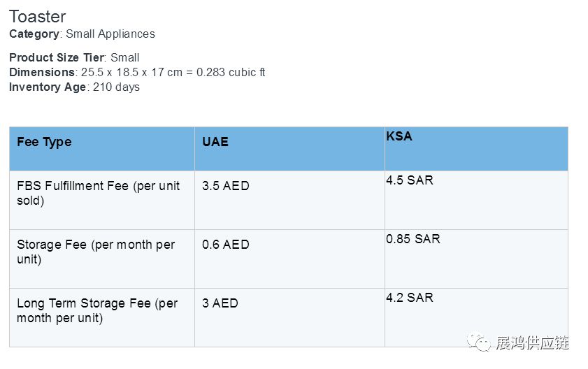Select the 0.6 AED cell
The width and height of the screenshot is (588, 369).
pos(225,245)
